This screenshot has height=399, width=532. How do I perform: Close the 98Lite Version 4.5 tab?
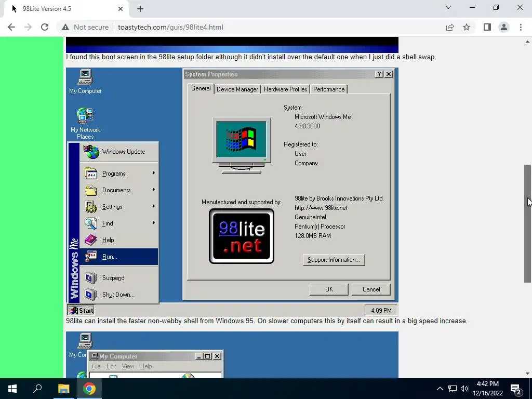(x=121, y=9)
